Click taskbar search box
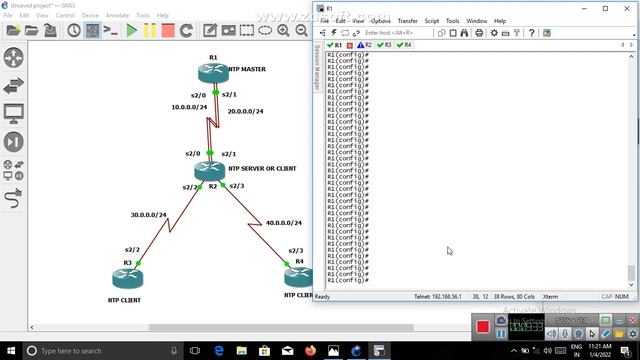This screenshot has height=360, width=640. tap(103, 351)
